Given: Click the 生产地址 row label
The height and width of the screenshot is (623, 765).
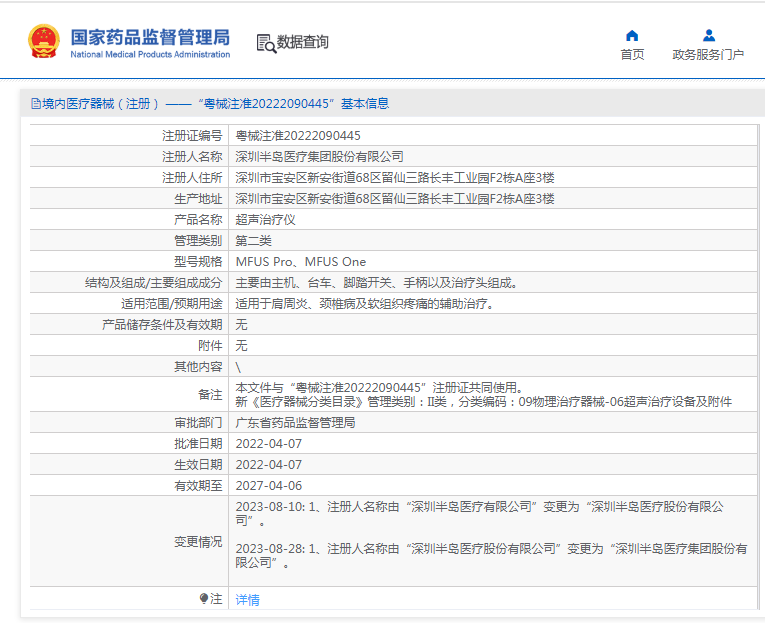Looking at the screenshot, I should pos(198,199).
